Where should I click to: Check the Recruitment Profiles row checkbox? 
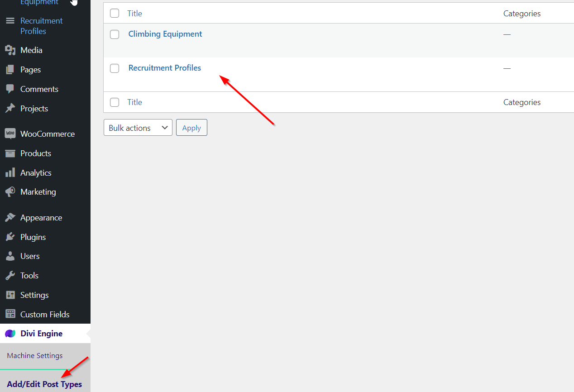(115, 68)
